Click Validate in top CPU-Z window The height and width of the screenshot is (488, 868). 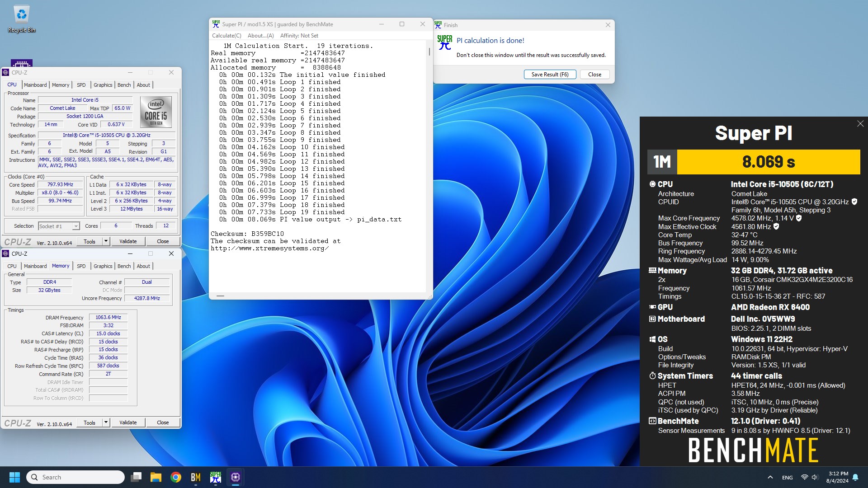coord(128,241)
